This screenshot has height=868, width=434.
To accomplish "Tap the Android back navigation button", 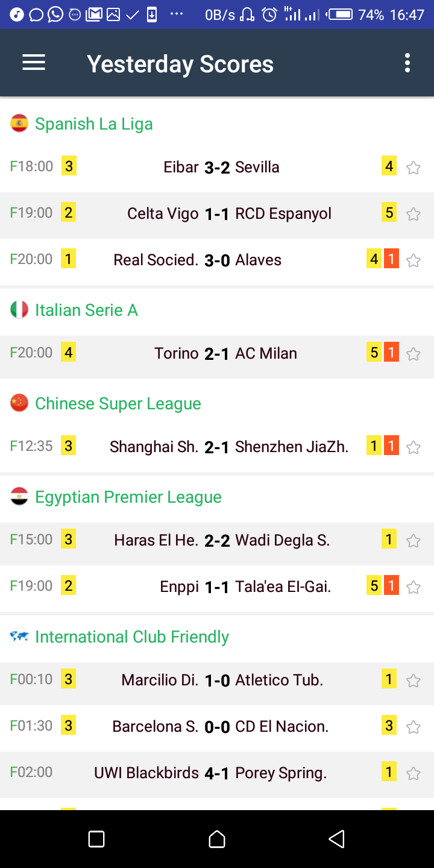I will [x=337, y=839].
